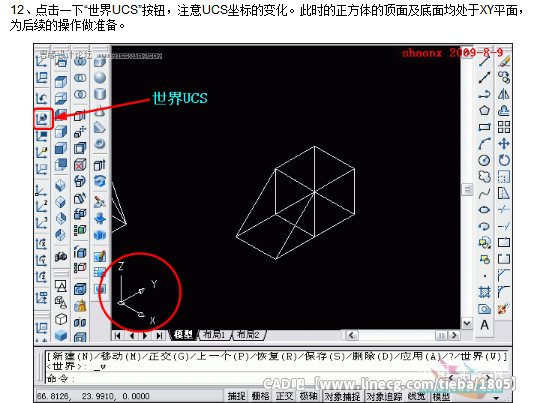Image resolution: width=550 pixels, height=403 pixels.
Task: Toggle status bar 模型 space button
Action: coord(441,396)
